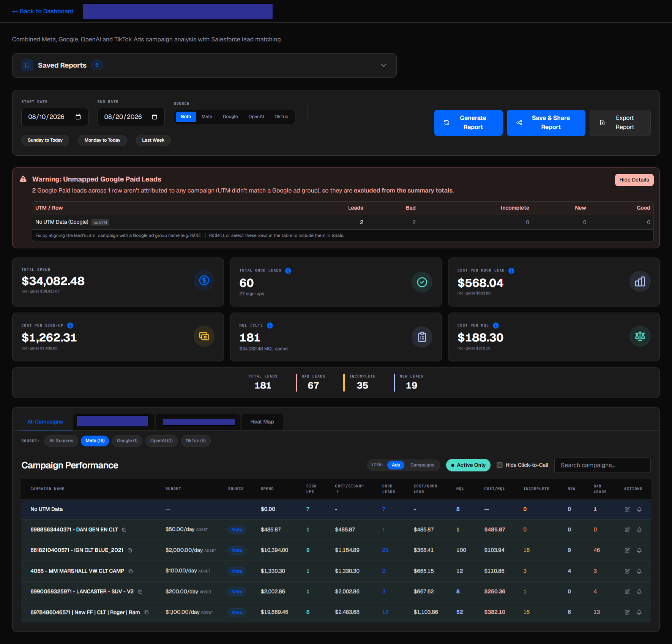Open the start date calendar picker icon
Image resolution: width=672 pixels, height=644 pixels.
(78, 117)
